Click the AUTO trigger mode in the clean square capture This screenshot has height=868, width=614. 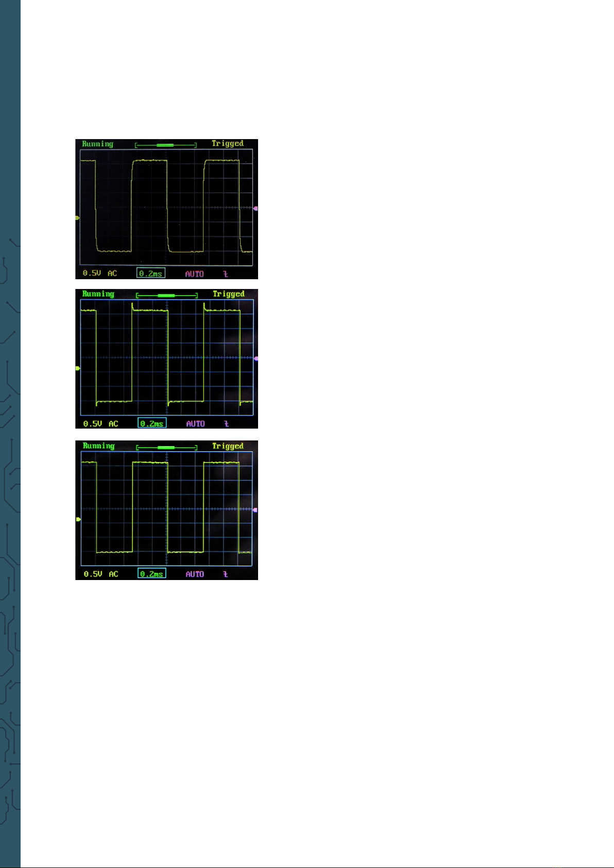pyautogui.click(x=195, y=574)
